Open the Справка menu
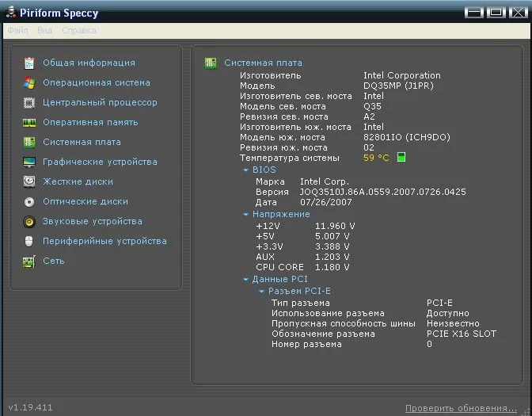This screenshot has width=532, height=416. point(79,30)
